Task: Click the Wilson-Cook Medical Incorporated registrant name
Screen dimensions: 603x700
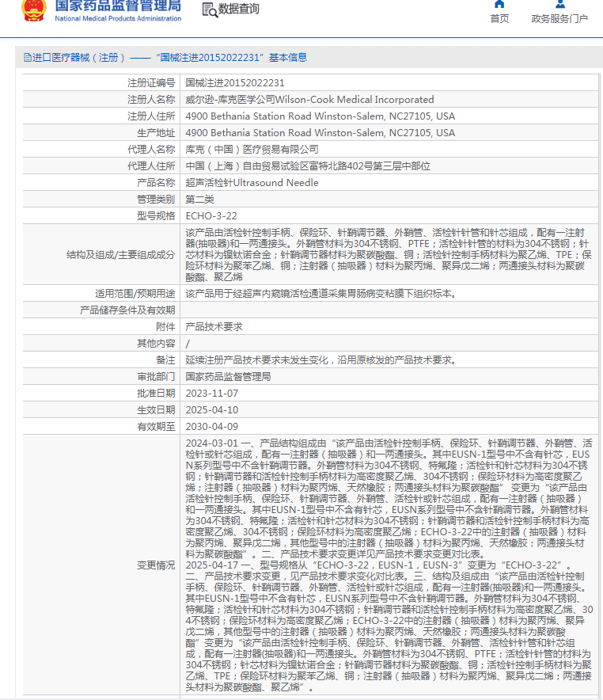Action: tap(309, 99)
